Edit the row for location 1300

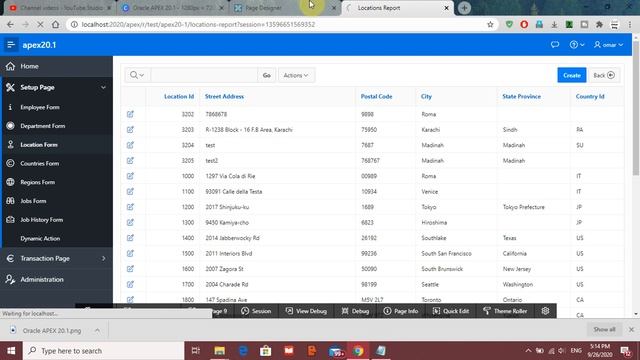[130, 222]
